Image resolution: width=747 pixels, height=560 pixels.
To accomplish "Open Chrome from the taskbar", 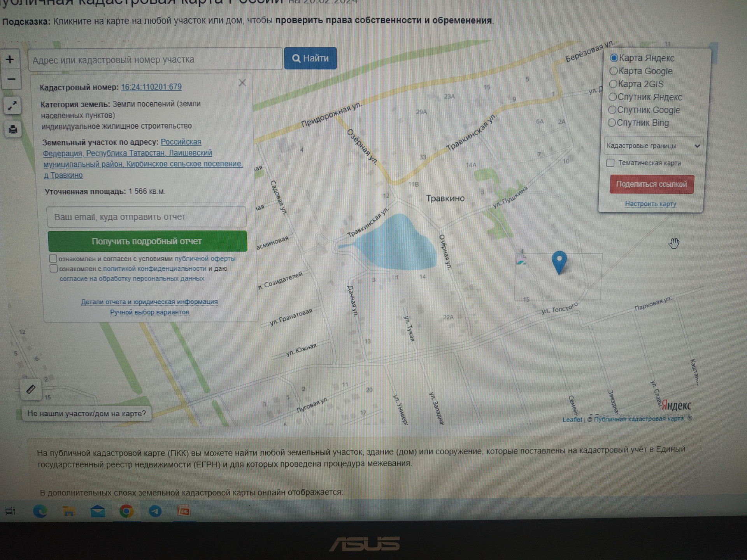I will [x=126, y=511].
